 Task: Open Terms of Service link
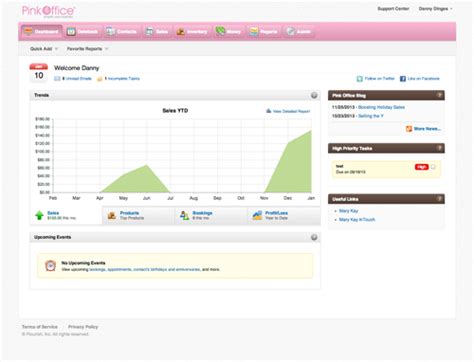40,327
